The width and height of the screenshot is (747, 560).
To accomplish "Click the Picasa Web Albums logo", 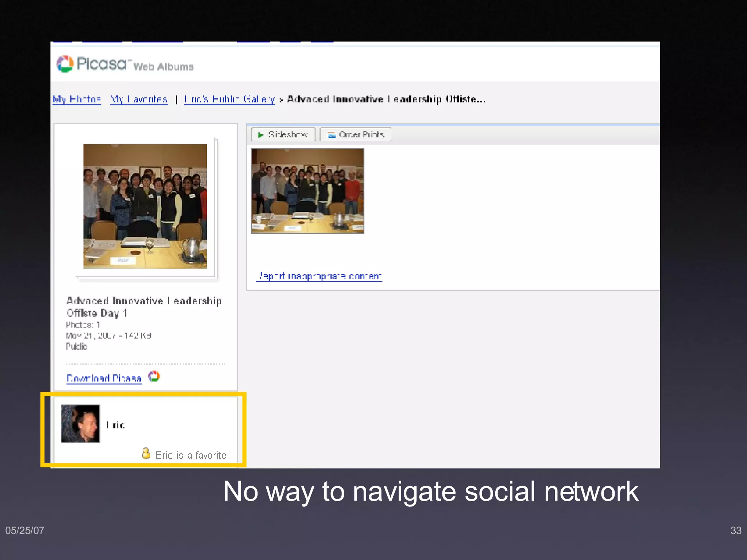I will pyautogui.click(x=125, y=64).
